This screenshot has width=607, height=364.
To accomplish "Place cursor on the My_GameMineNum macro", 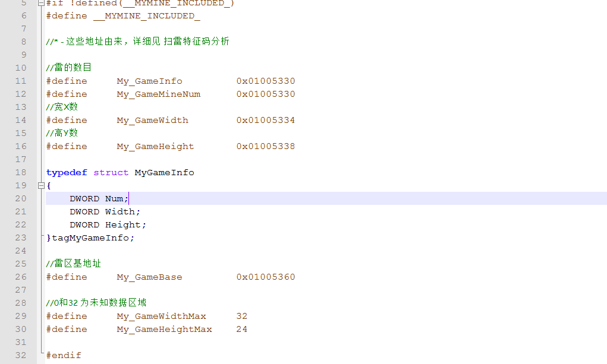I will pyautogui.click(x=158, y=94).
